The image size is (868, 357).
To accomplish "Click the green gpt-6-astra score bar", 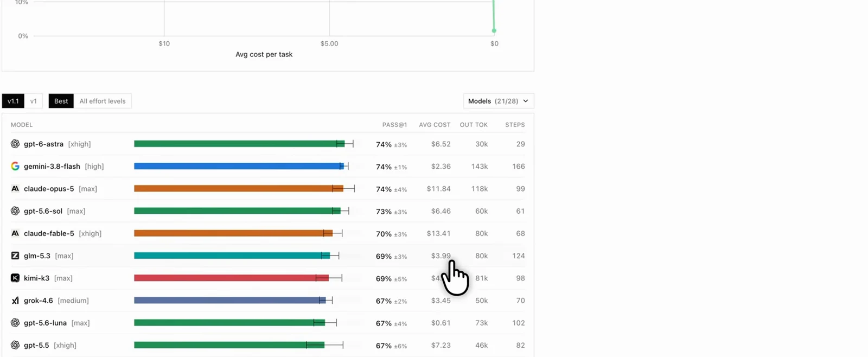I will (239, 144).
